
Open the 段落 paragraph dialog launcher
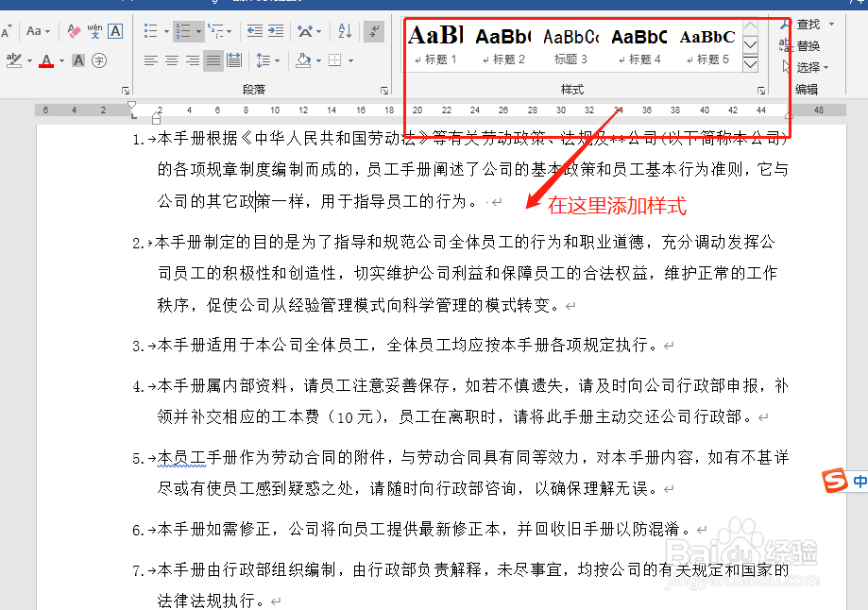click(384, 90)
